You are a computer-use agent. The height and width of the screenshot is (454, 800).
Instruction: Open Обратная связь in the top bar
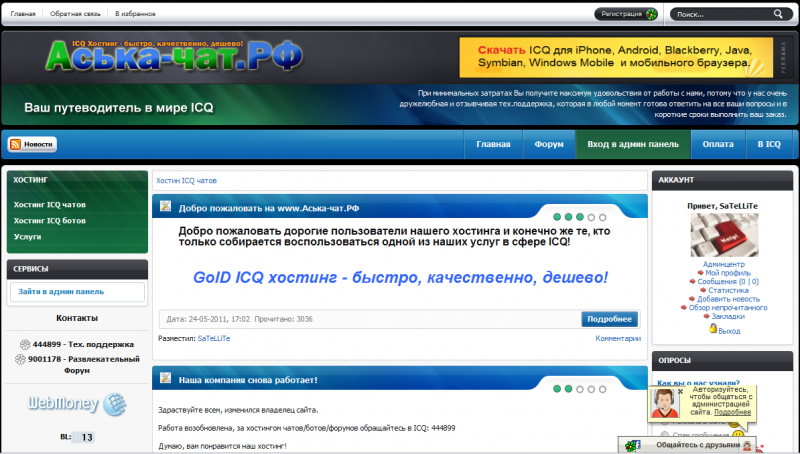coord(75,14)
